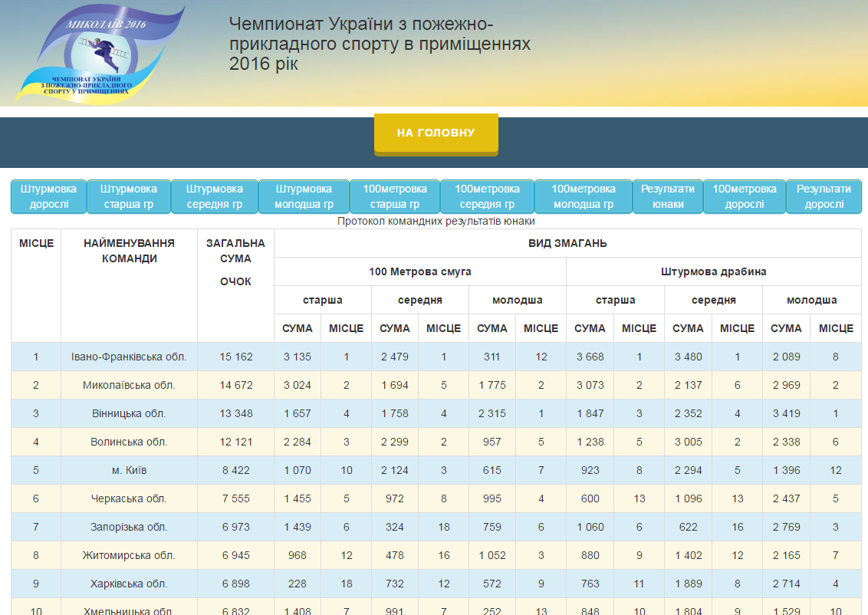The height and width of the screenshot is (615, 868).
Task: Open the Результати юнаки tab
Action: pyautogui.click(x=667, y=196)
